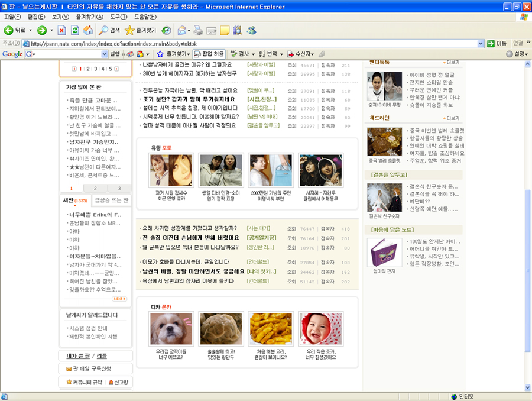
Task: Open the 판 메일 구독신청 link
Action: coord(91,368)
